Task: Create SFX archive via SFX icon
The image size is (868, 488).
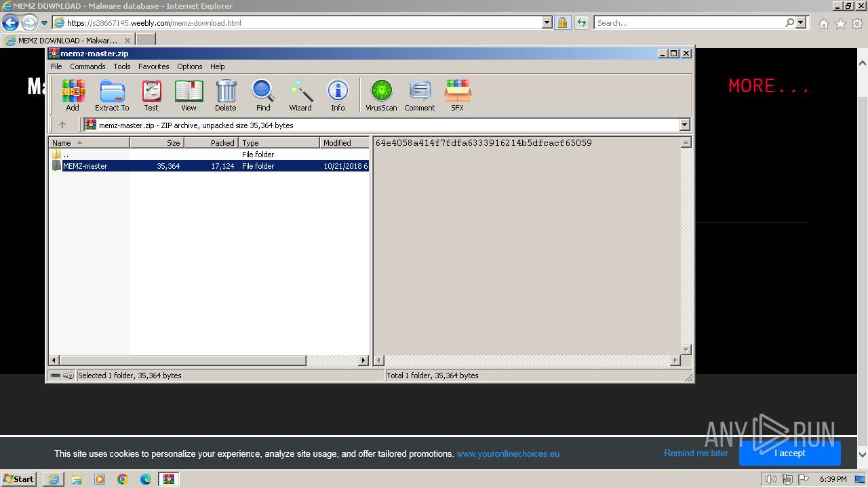Action: pyautogui.click(x=458, y=95)
